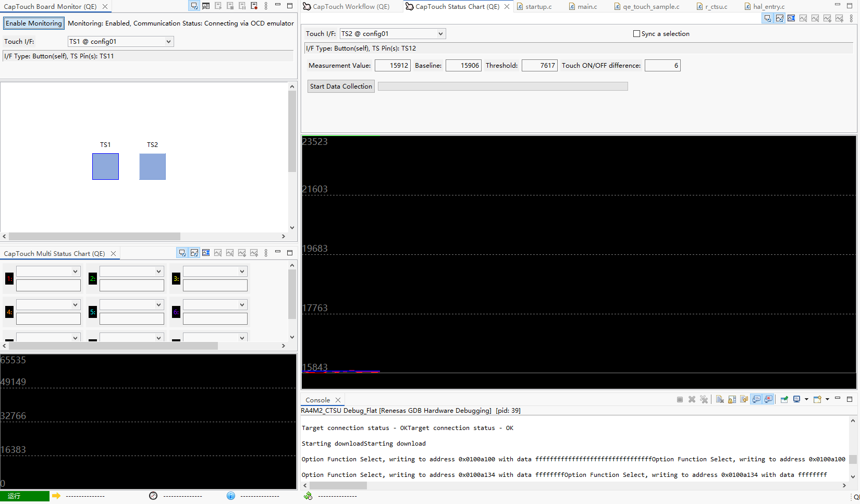Toggle chart refresh icon in Multi Status Chart toolbar
Viewport: 860px width, 504px height.
click(194, 253)
